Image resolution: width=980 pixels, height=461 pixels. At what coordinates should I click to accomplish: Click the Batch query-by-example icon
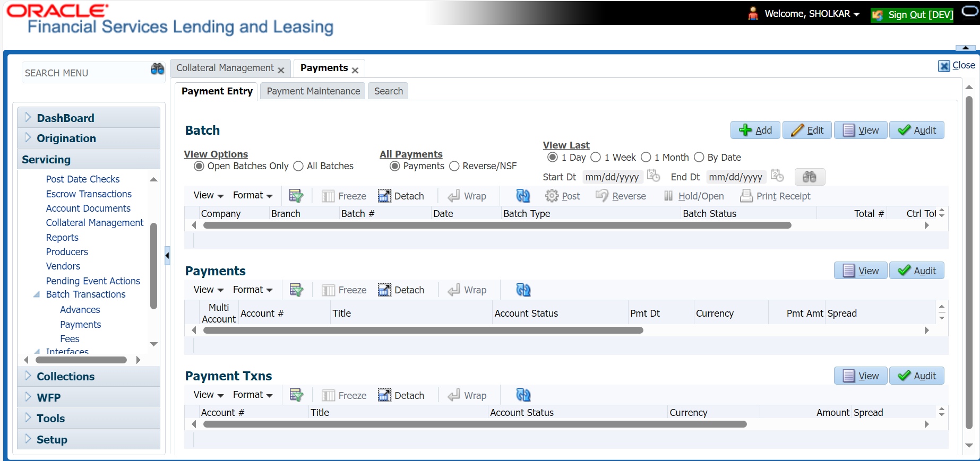point(296,196)
